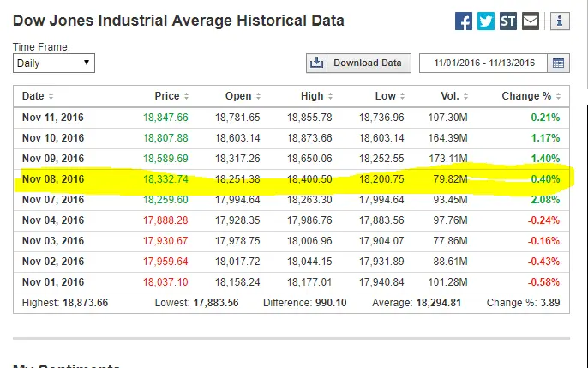Open the Daily time frame dropdown

(54, 63)
